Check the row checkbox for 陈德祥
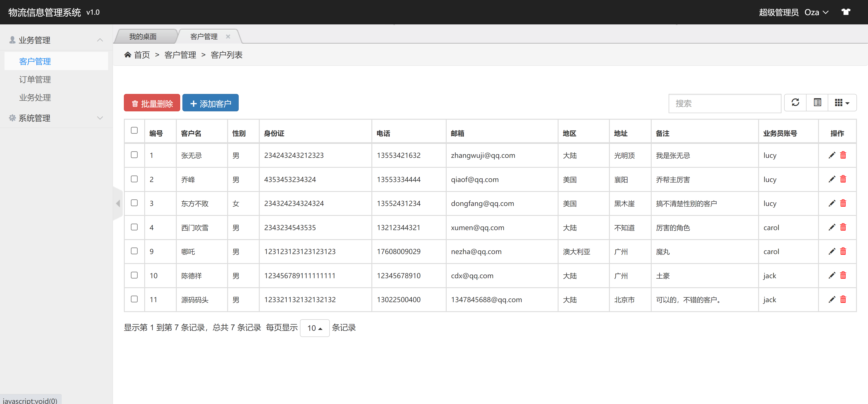Image resolution: width=868 pixels, height=404 pixels. pyautogui.click(x=134, y=275)
